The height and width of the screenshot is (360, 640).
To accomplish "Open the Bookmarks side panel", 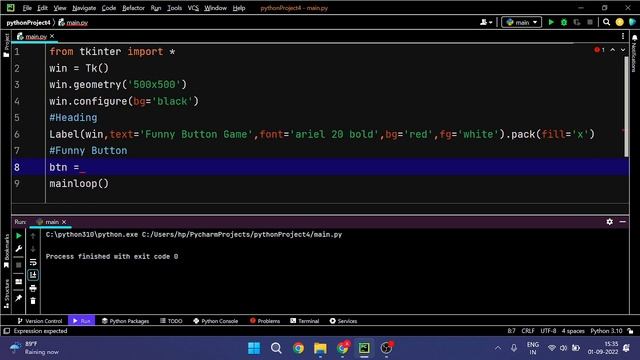I will coord(6,251).
